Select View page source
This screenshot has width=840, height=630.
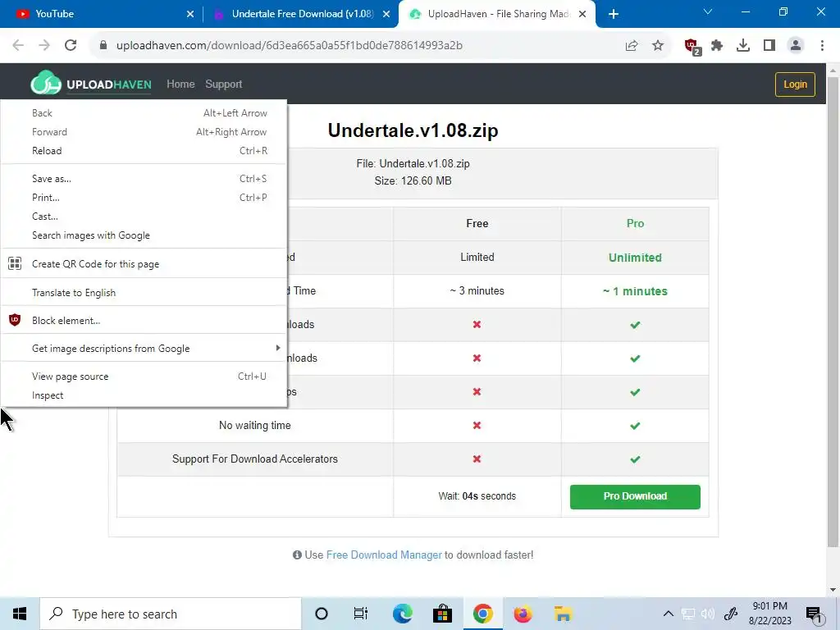coord(144,376)
